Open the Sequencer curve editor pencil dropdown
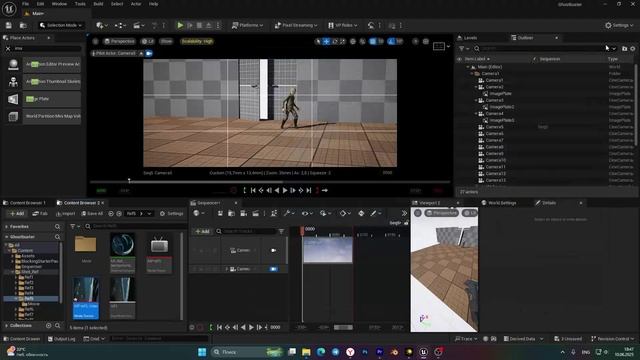This screenshot has width=640, height=360. [376, 213]
